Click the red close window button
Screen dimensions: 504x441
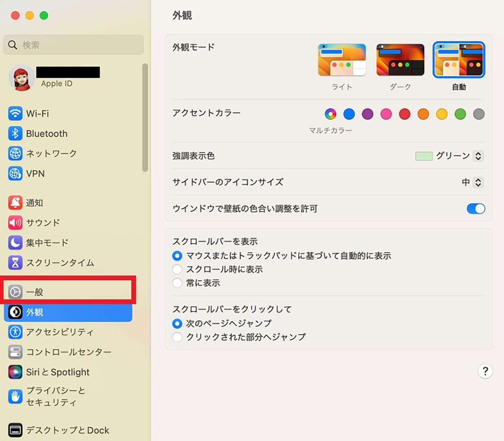coord(15,16)
